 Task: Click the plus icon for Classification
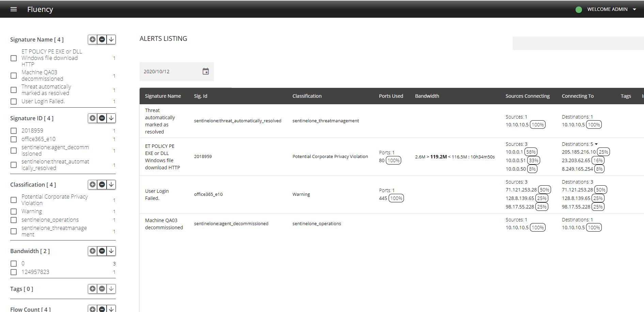(x=93, y=185)
